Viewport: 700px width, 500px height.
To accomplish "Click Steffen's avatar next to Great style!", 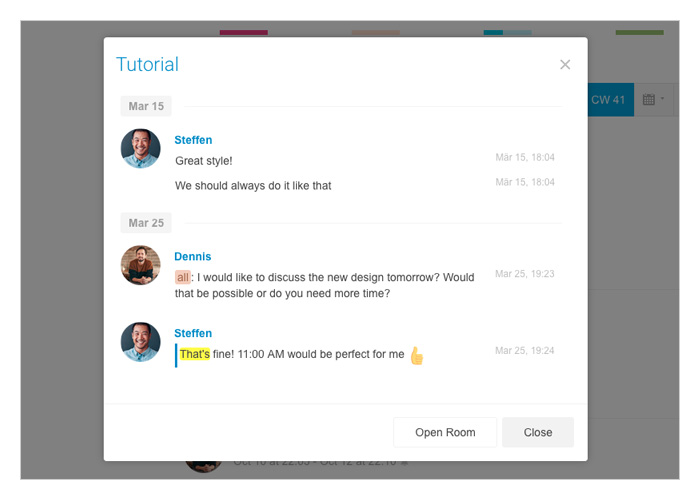I will [141, 149].
